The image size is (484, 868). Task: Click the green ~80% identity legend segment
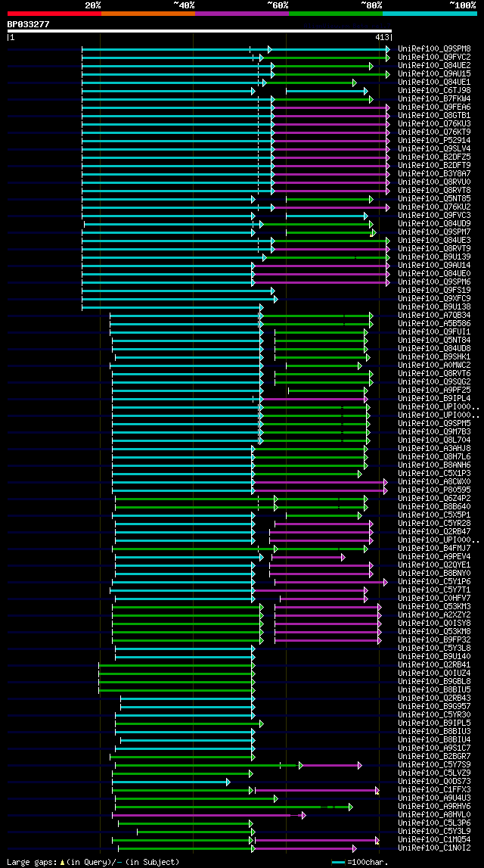point(336,14)
